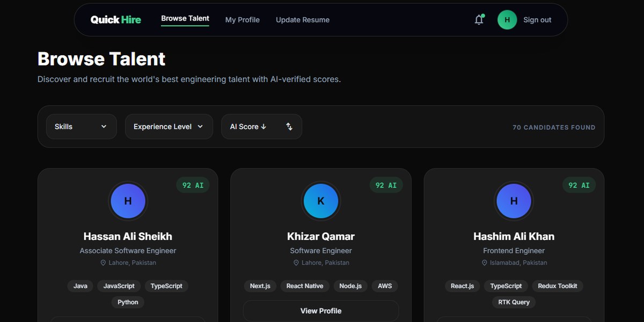Image resolution: width=644 pixels, height=322 pixels.
Task: Click 92 AI badge on Hashim's card
Action: (579, 185)
